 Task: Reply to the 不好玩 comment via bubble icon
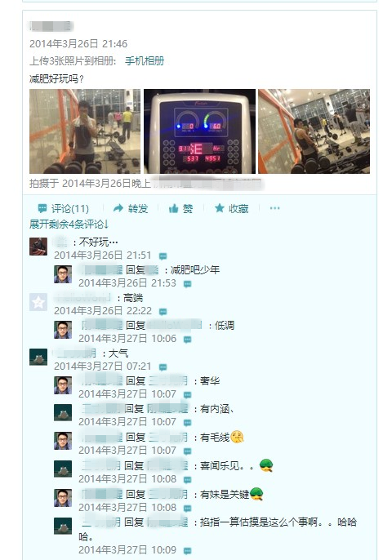point(163,256)
